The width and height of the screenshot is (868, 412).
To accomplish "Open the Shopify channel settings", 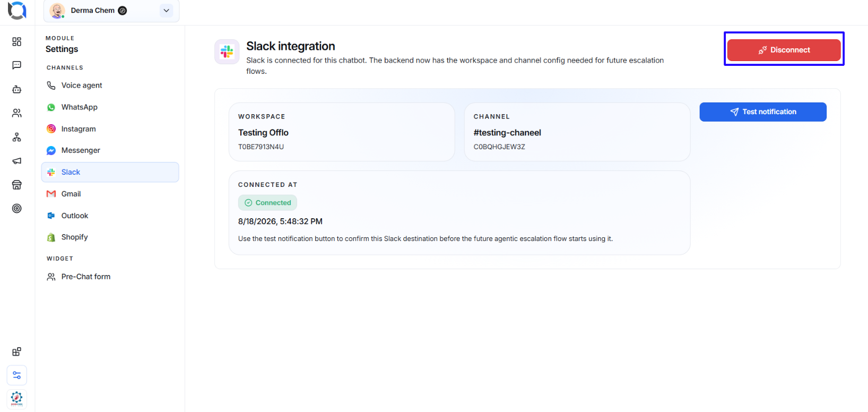I will coord(110,237).
